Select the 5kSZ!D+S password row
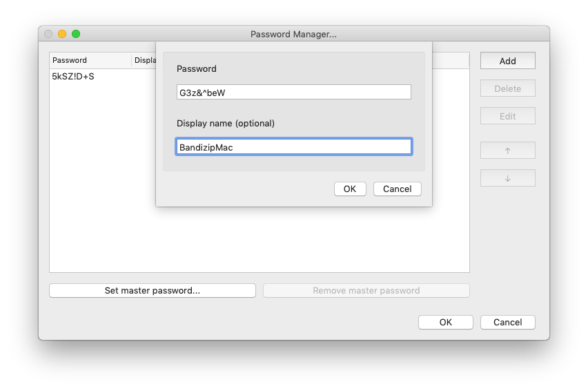Image resolution: width=588 pixels, height=391 pixels. tap(73, 77)
